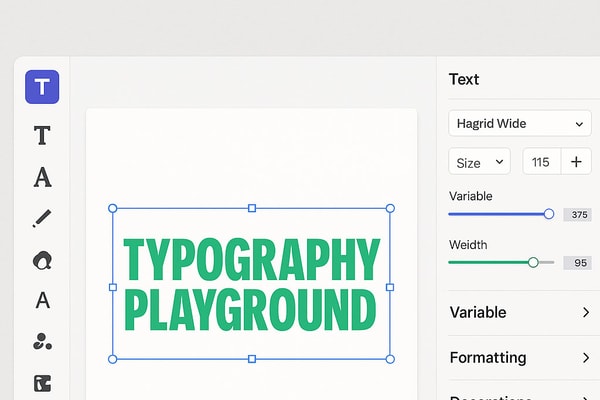Image resolution: width=600 pixels, height=400 pixels.
Task: Click the bottom-right corner selection handle
Action: [x=390, y=359]
